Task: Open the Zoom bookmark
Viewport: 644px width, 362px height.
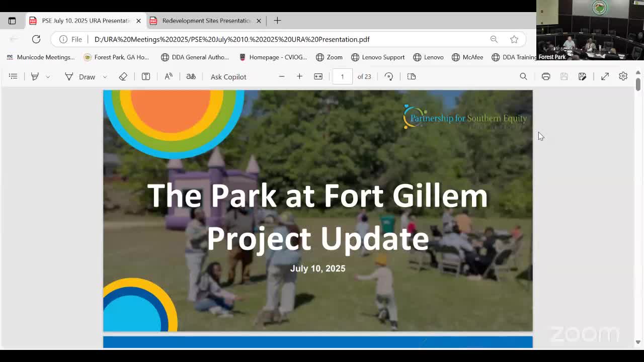Action: pos(329,57)
